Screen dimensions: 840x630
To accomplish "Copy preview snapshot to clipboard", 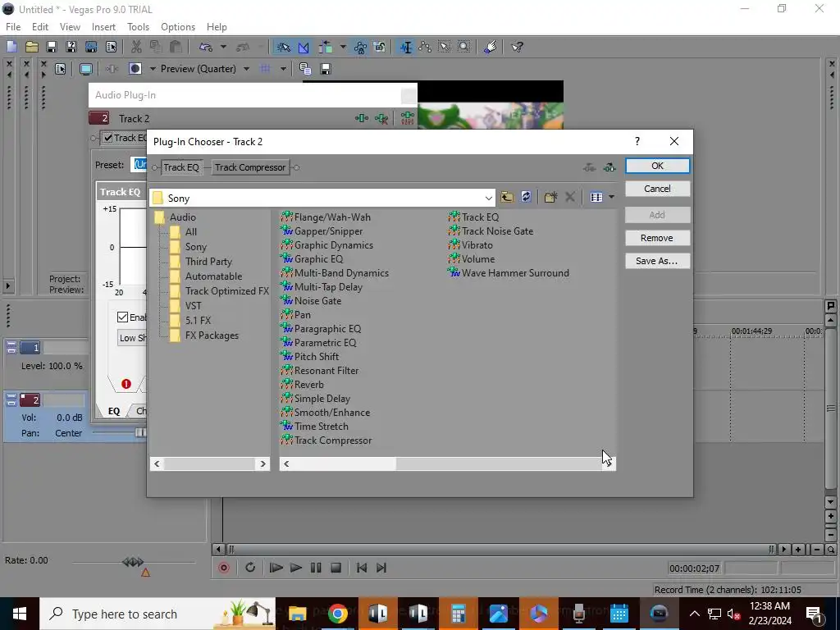I will coord(305,69).
